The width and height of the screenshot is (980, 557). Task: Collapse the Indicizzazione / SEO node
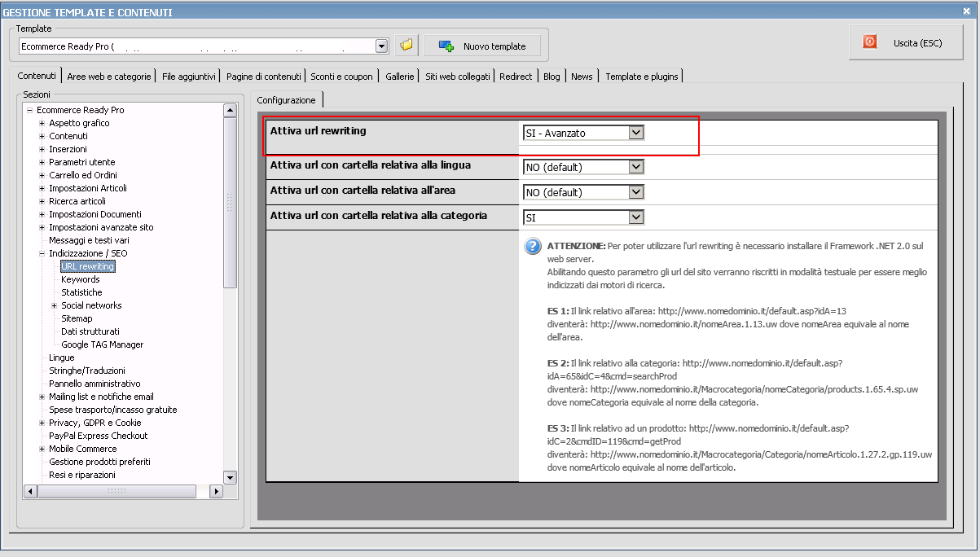42,253
